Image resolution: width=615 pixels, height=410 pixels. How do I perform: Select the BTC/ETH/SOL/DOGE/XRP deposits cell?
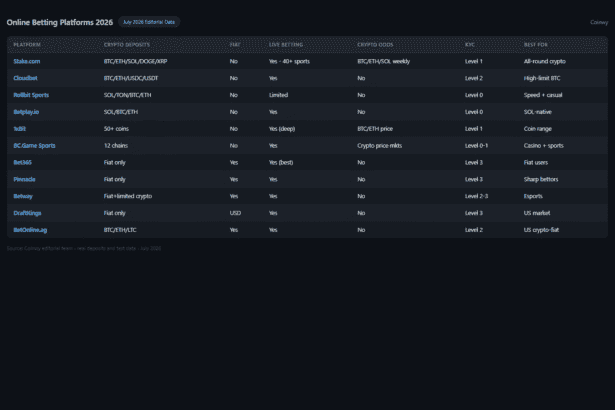[x=135, y=61]
